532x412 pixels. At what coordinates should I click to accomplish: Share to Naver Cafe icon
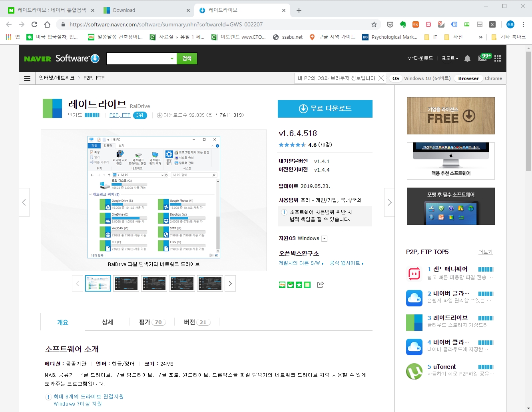pyautogui.click(x=291, y=285)
